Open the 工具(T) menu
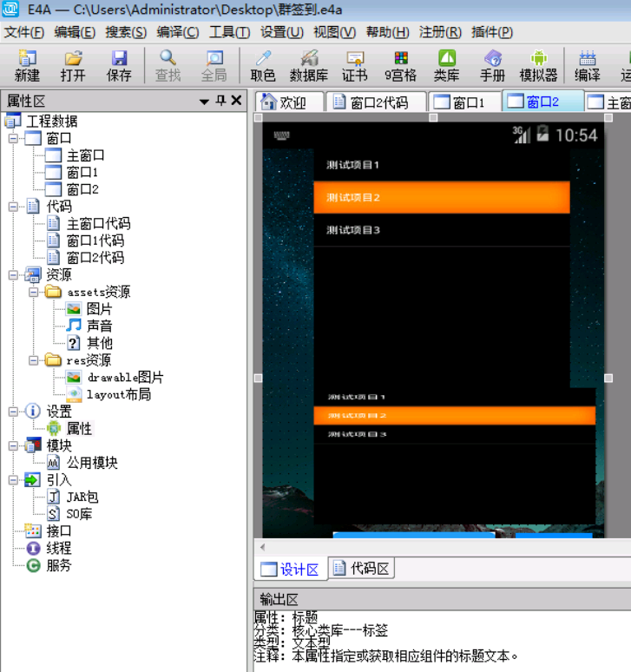The image size is (631, 672). pyautogui.click(x=229, y=32)
